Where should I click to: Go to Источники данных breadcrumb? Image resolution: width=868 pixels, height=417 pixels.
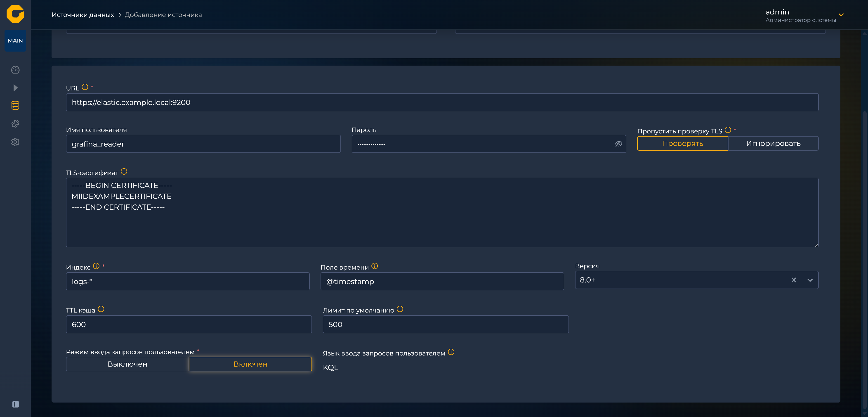pos(83,15)
